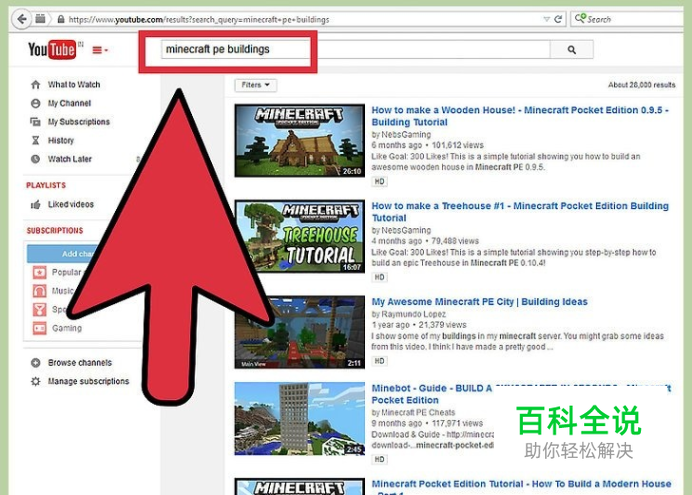
Task: Click the magnifier search button
Action: point(572,49)
